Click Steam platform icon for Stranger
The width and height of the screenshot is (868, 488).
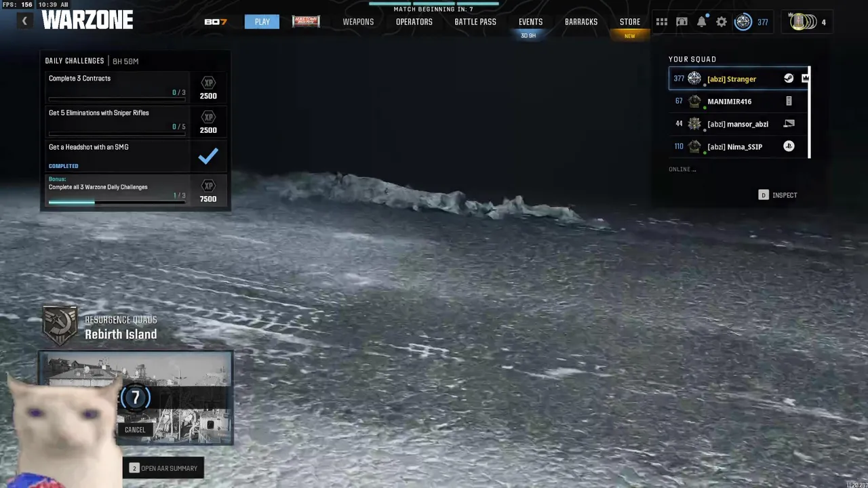pyautogui.click(x=789, y=78)
